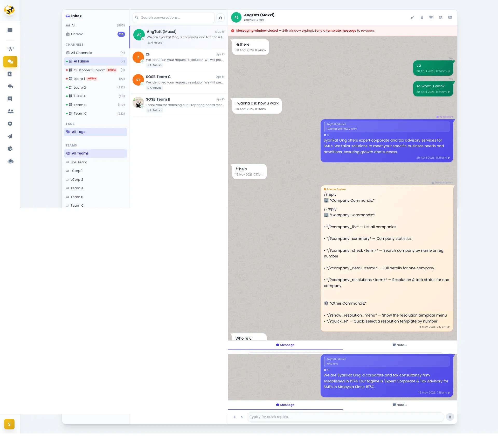
Task: Select Lcorp 2 channel
Action: coord(95,87)
